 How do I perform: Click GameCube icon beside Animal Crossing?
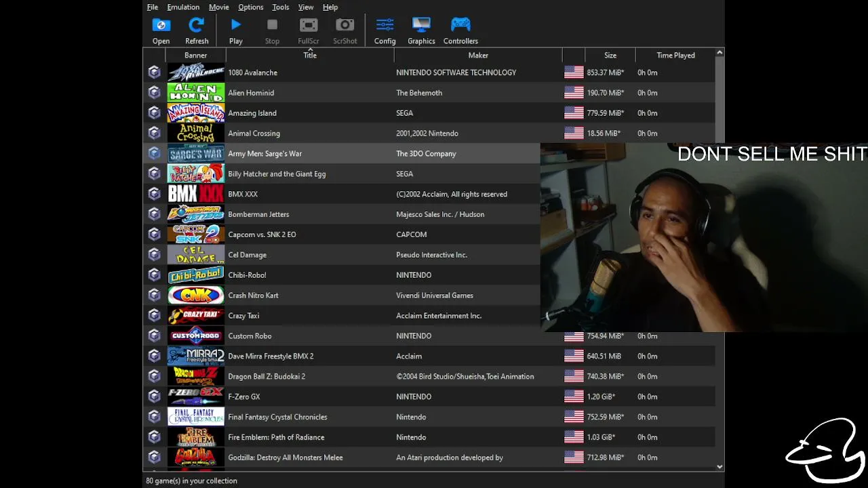tap(154, 134)
